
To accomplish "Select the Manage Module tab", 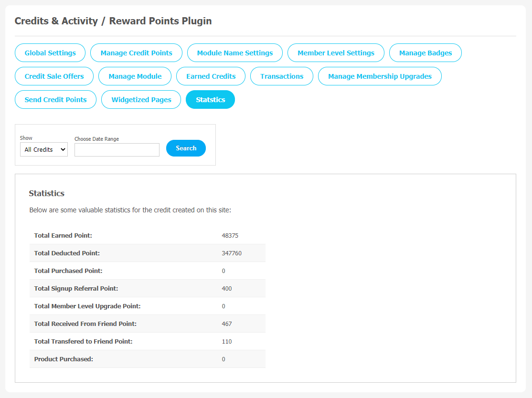I will (135, 76).
